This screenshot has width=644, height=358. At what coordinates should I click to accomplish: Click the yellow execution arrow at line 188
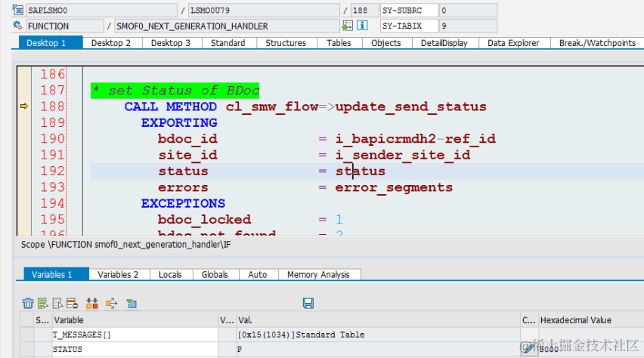coord(24,106)
